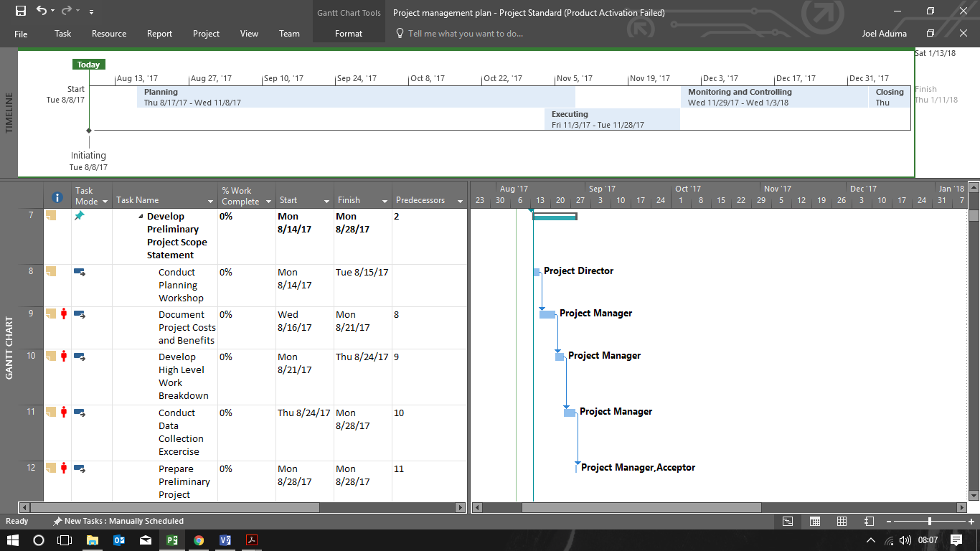Expand the Customize Quick Access Toolbar dropdown
This screenshot has height=551, width=980.
pos(91,12)
